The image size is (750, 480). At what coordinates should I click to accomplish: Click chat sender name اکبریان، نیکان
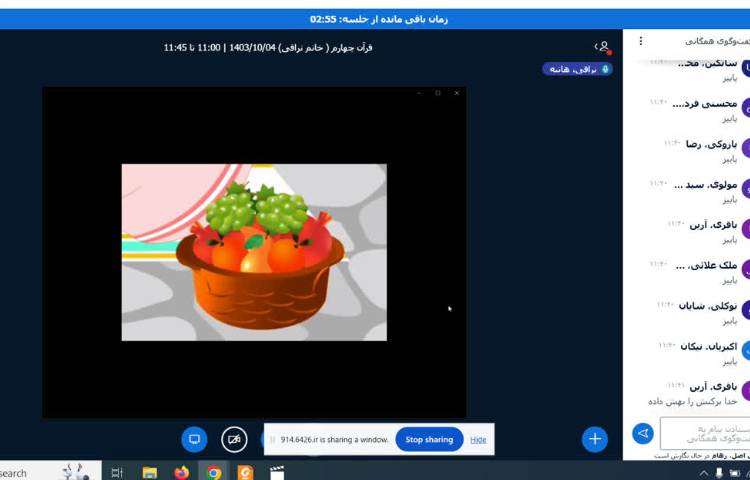(x=709, y=346)
